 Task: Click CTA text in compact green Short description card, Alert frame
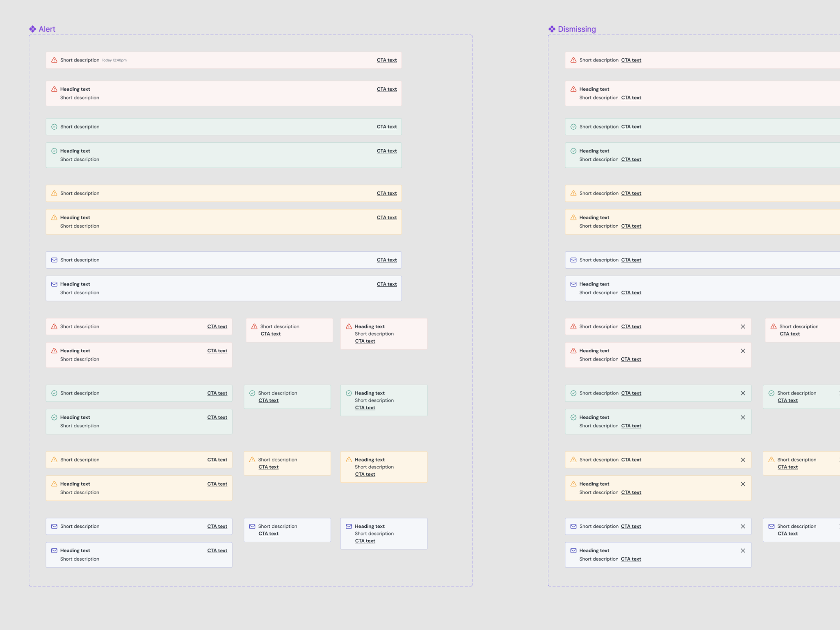pyautogui.click(x=269, y=401)
